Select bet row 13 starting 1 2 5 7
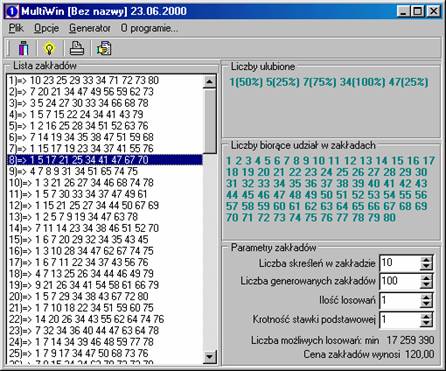446x371 pixels. 105,217
